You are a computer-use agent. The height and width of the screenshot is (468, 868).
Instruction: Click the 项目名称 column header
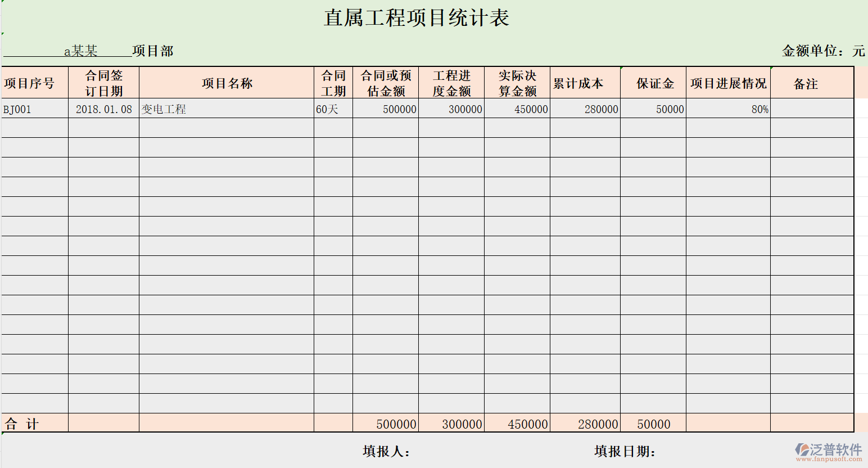pyautogui.click(x=227, y=83)
